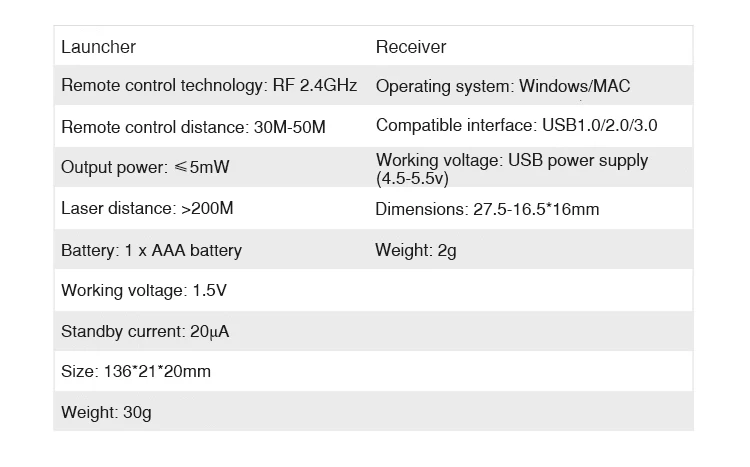Viewport: 750px width, 467px height.
Task: Select Remote control technology: RF 2.4GHz cell
Action: click(x=209, y=86)
